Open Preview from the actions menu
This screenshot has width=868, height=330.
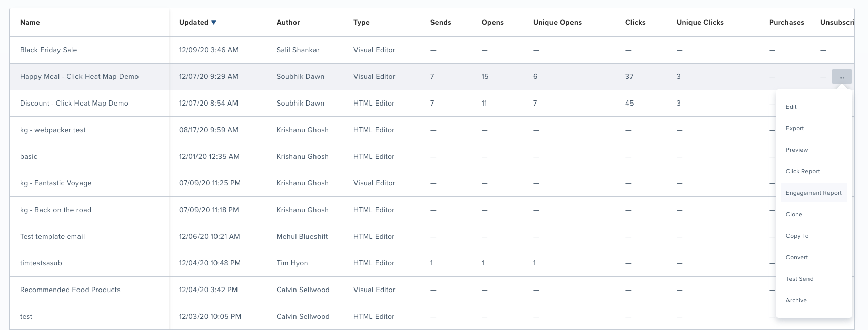point(797,150)
